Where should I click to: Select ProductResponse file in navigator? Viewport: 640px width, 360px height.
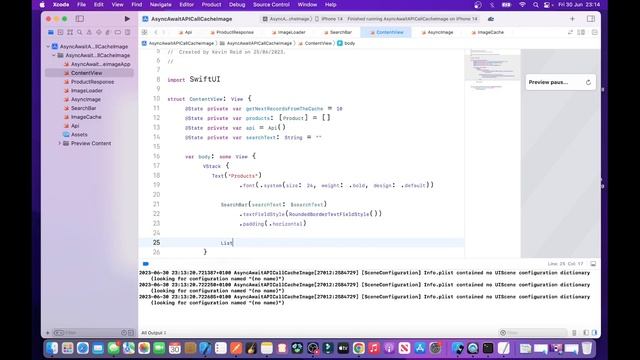(89, 82)
